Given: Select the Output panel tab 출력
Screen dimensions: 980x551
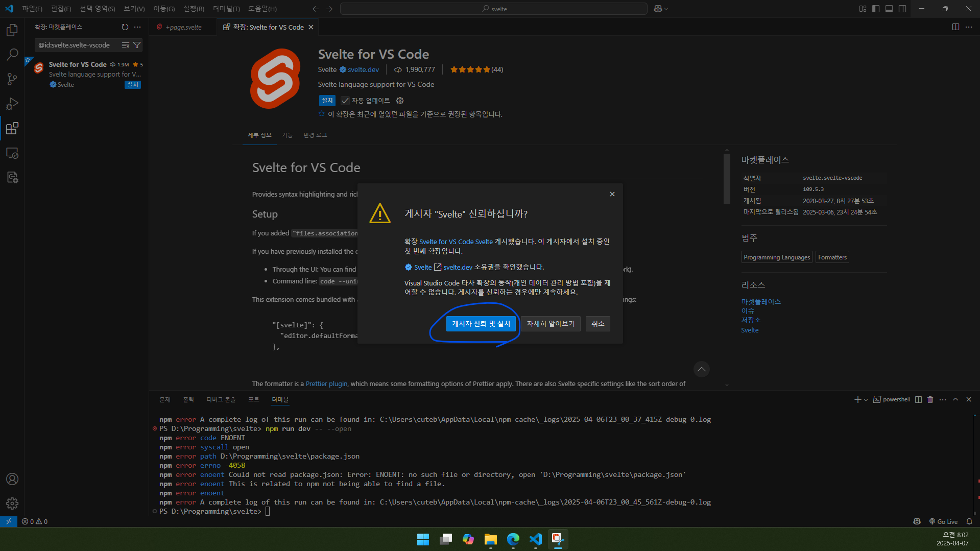Looking at the screenshot, I should (x=188, y=399).
